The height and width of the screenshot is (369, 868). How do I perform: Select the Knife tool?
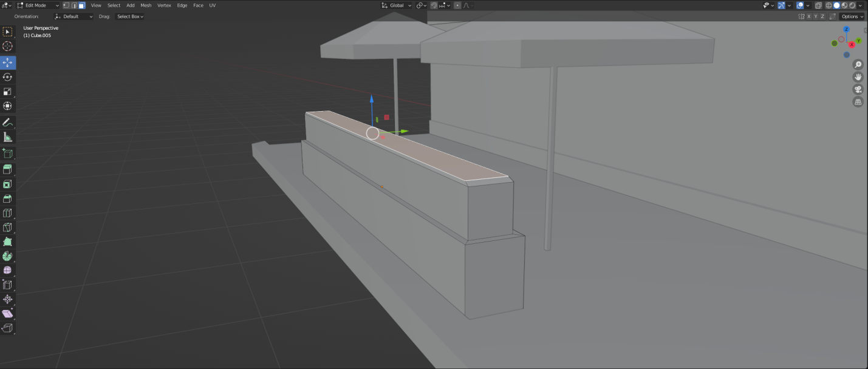(8, 228)
